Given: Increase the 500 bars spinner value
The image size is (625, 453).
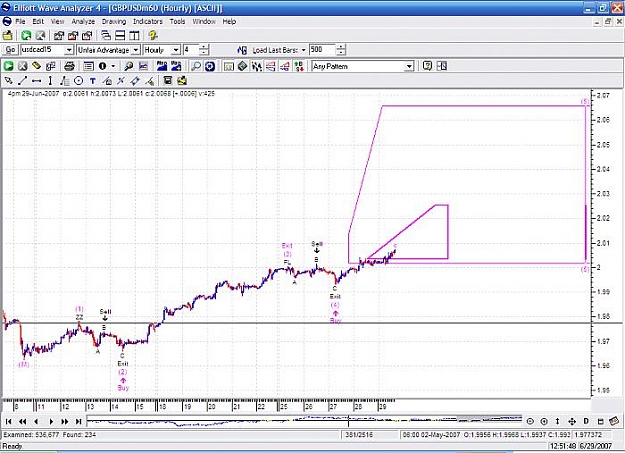Looking at the screenshot, I should pyautogui.click(x=341, y=47).
